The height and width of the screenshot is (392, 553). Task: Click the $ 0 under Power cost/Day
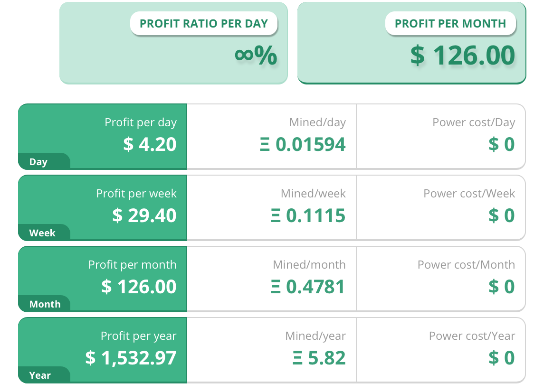(x=502, y=144)
